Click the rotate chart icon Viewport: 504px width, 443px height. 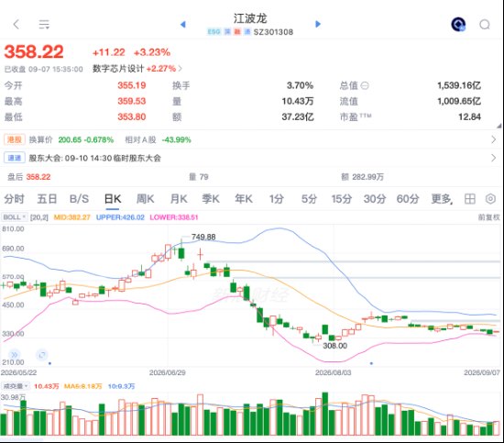pyautogui.click(x=42, y=355)
